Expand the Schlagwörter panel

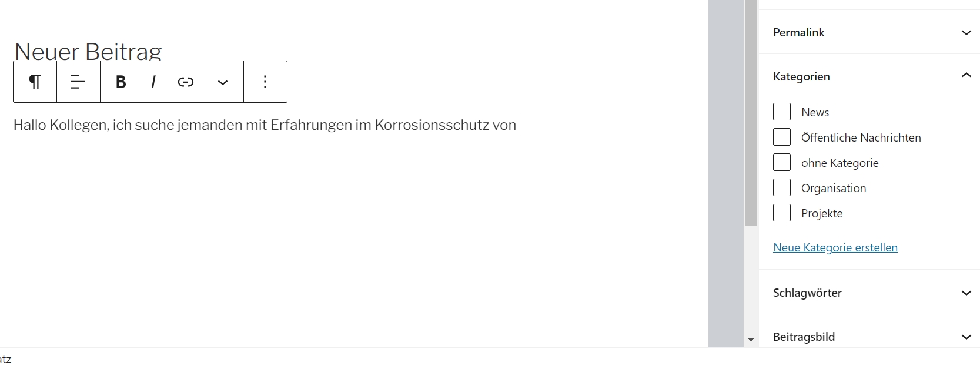pos(966,293)
